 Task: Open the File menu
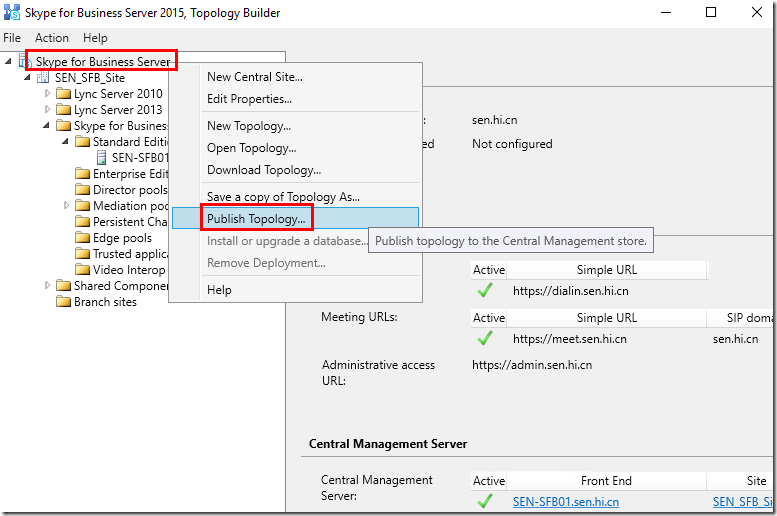point(12,38)
